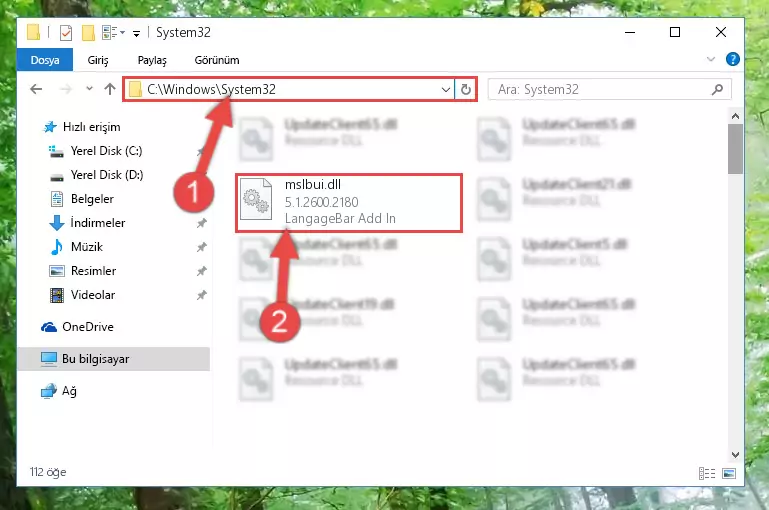Click the blue download arrow İndirmeler icon
Viewport: 769px width, 510px height.
(57, 223)
